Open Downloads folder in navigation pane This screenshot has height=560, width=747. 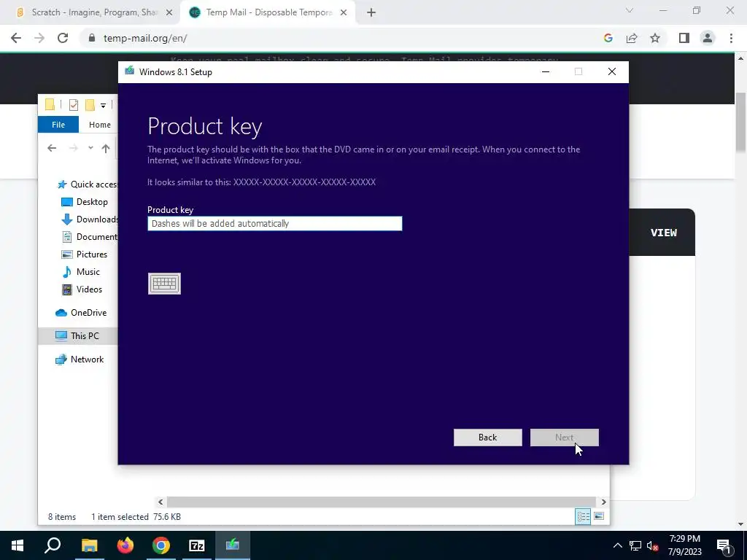tap(90, 219)
